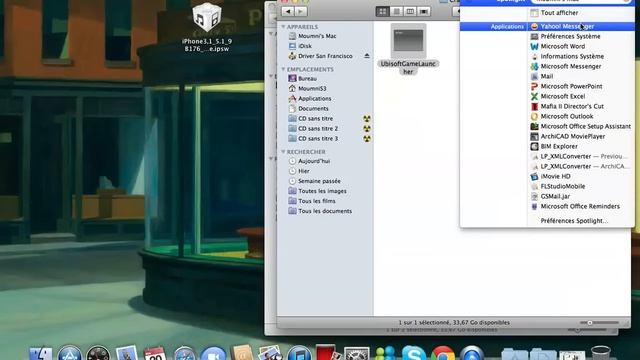Open Préférences Spotlight...
Viewport: 640px width, 360px height.
click(574, 221)
